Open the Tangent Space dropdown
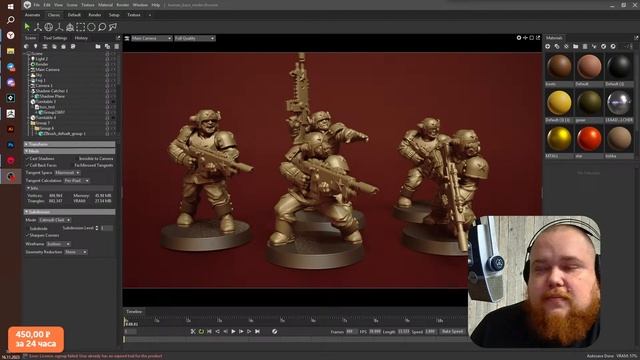This screenshot has height=360, width=640. [67, 173]
